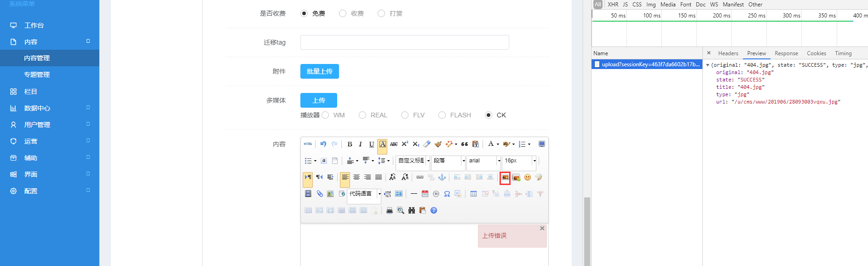Undo the last editor action
The image size is (868, 266).
point(323,144)
